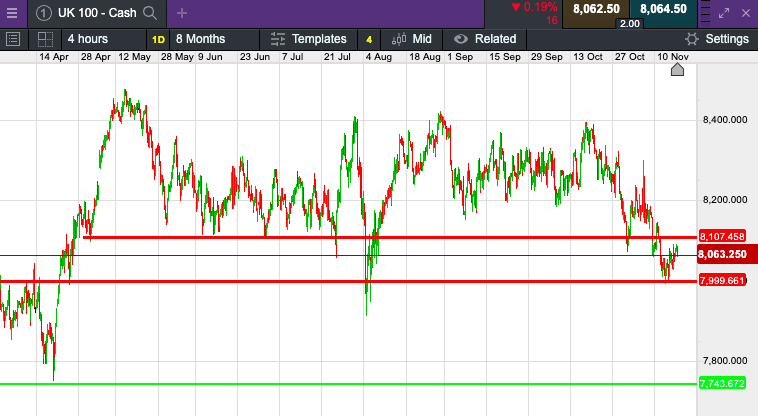758x416 pixels.
Task: Click the 14 Apr date label
Action: 54,57
